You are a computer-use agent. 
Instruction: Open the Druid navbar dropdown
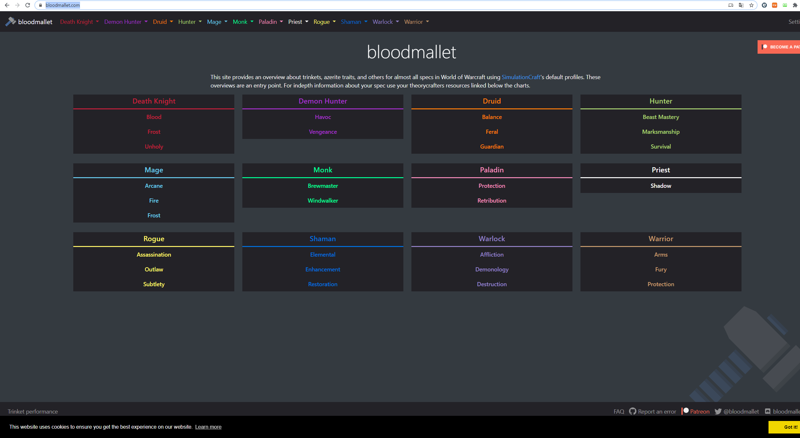coord(163,22)
